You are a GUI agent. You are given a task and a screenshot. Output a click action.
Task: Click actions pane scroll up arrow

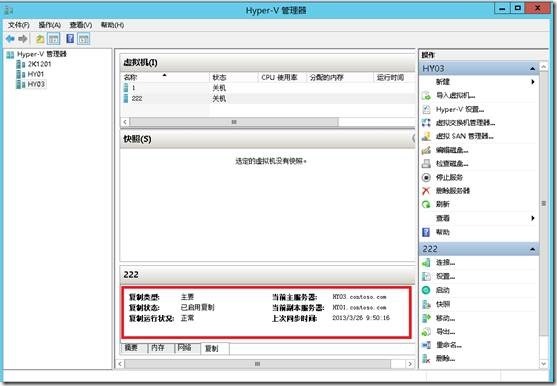(x=544, y=66)
